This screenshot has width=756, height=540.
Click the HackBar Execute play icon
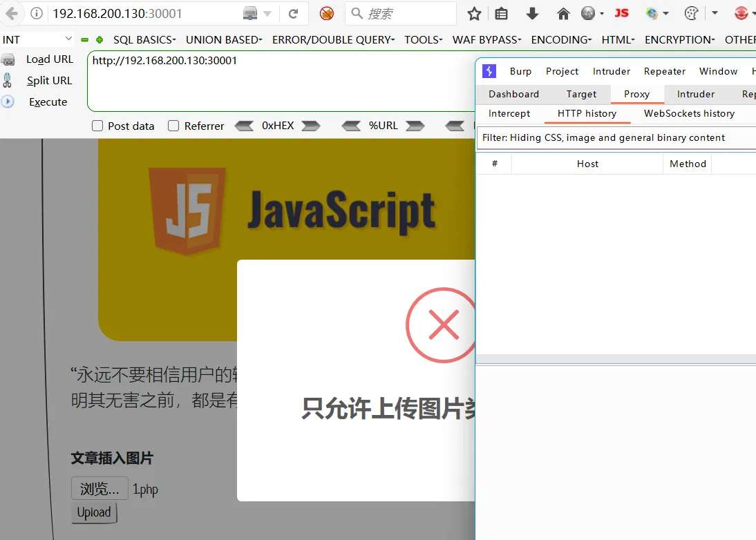click(8, 102)
